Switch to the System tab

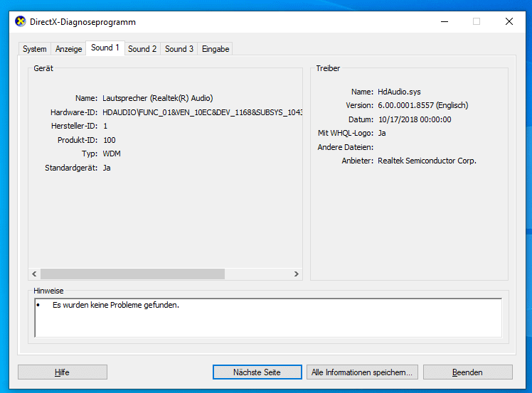pyautogui.click(x=35, y=49)
